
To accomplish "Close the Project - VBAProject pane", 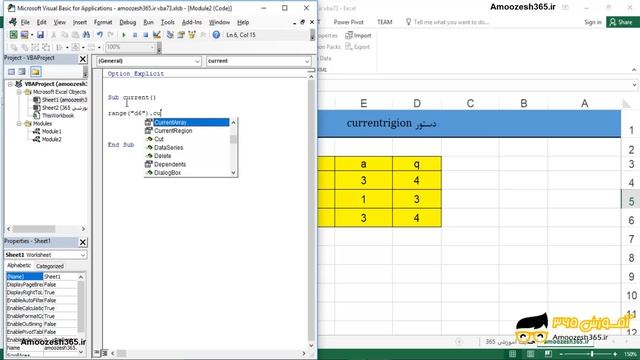I will coord(83,59).
